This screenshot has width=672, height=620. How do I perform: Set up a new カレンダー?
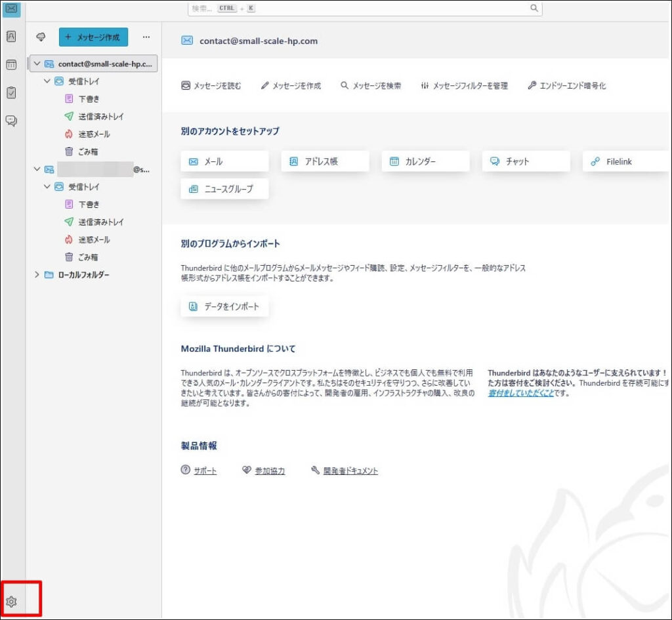coord(425,161)
